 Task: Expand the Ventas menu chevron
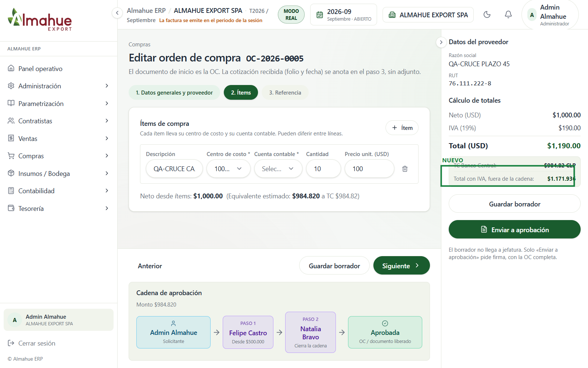[107, 138]
